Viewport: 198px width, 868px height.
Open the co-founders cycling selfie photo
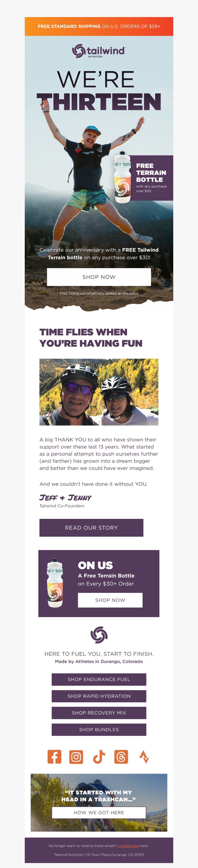(99, 392)
